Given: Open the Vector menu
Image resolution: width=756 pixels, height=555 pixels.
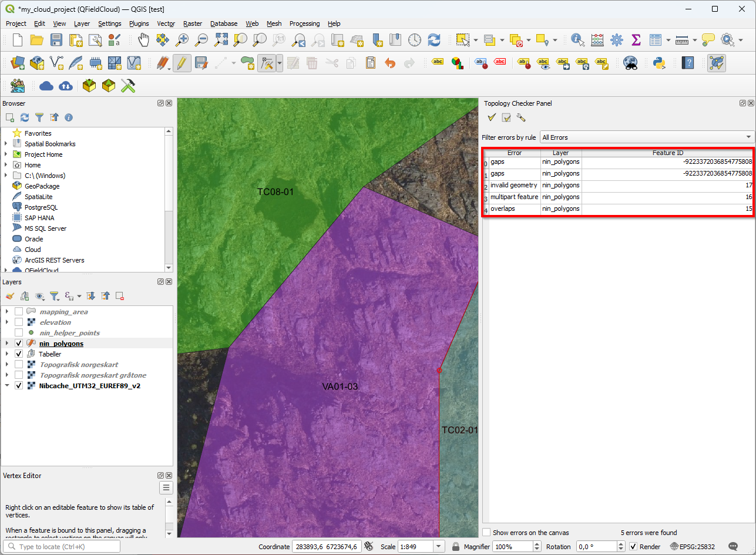Looking at the screenshot, I should tap(166, 23).
